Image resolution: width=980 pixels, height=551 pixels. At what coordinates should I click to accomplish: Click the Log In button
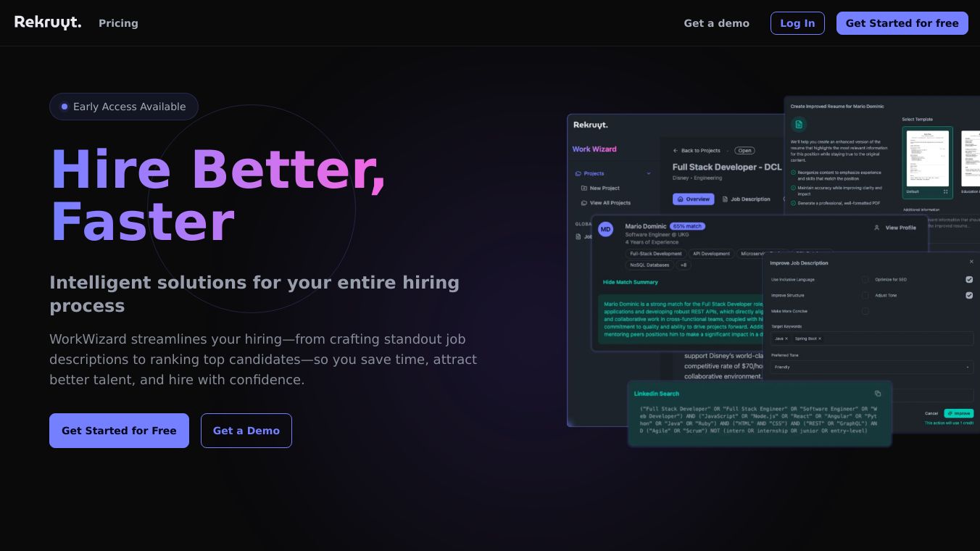click(x=797, y=23)
